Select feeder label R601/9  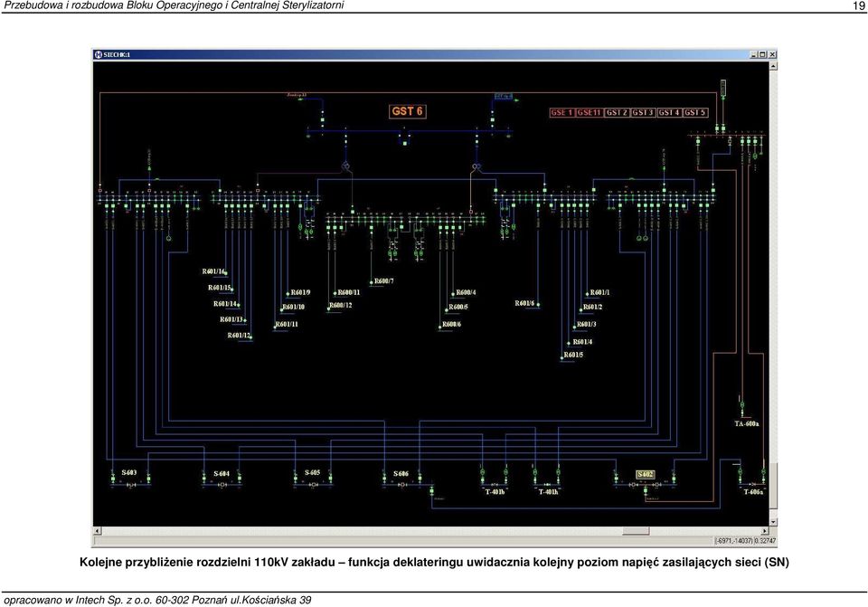tap(300, 292)
